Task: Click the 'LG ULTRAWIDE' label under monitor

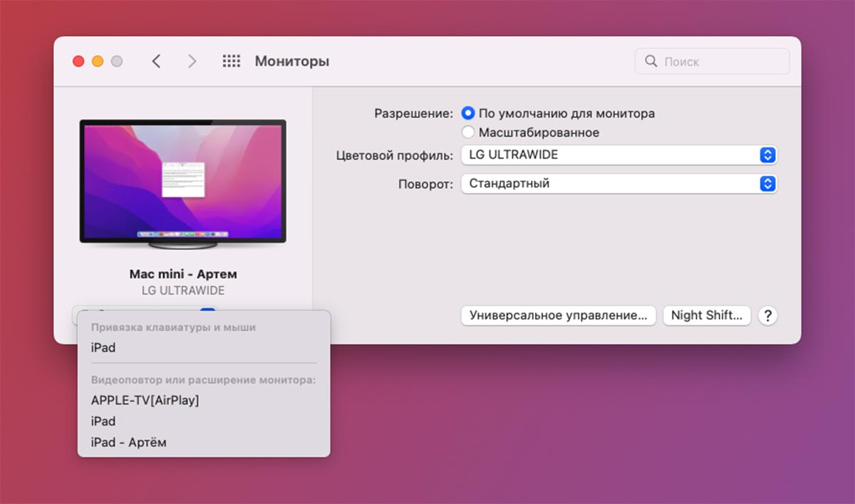Action: [183, 291]
